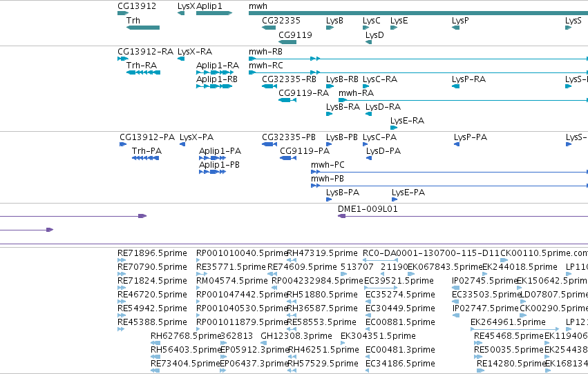This screenshot has height=374, width=588.
Task: Click the CG9119 gene label
Action: (295, 35)
